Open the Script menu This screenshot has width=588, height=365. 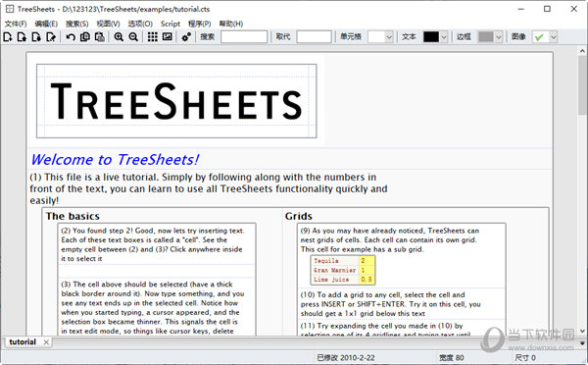click(171, 24)
